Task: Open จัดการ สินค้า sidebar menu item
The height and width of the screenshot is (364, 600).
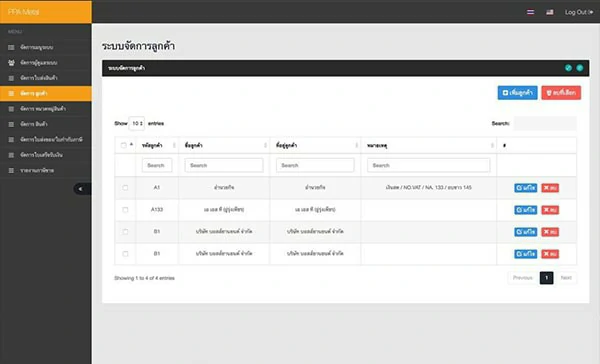Action: [x=46, y=124]
